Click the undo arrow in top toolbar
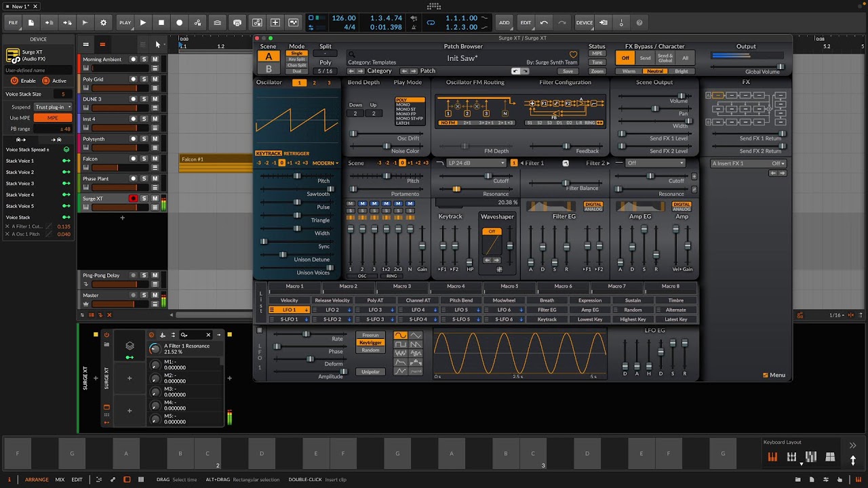 click(x=544, y=22)
